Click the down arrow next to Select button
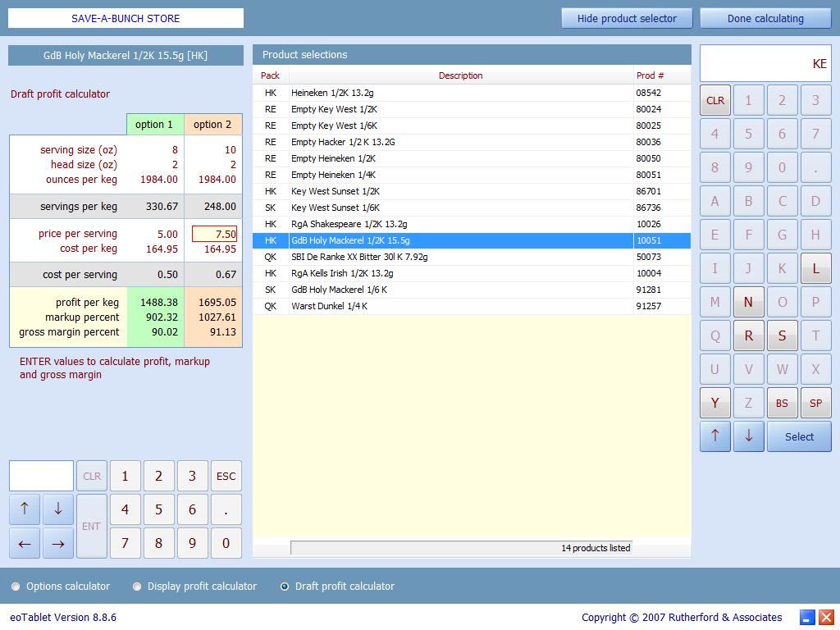Image resolution: width=840 pixels, height=630 pixels. tap(748, 436)
